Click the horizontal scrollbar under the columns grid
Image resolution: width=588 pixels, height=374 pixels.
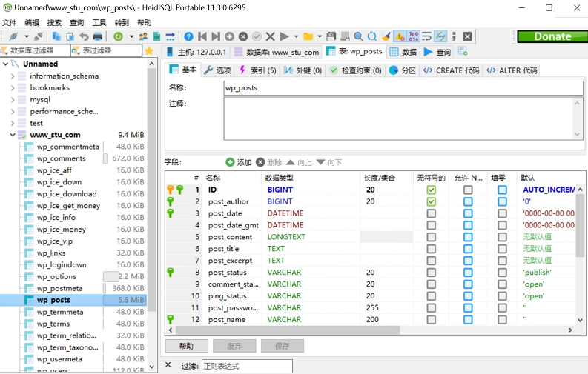pos(371,330)
